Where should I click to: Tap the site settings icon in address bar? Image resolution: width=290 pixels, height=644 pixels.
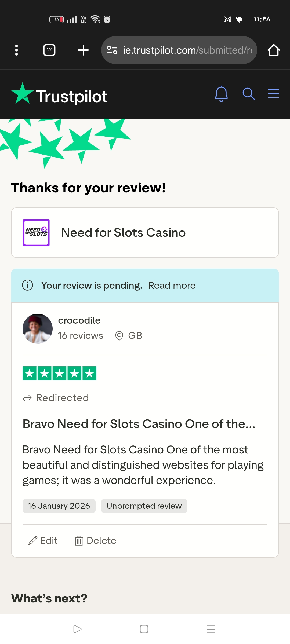pos(112,50)
